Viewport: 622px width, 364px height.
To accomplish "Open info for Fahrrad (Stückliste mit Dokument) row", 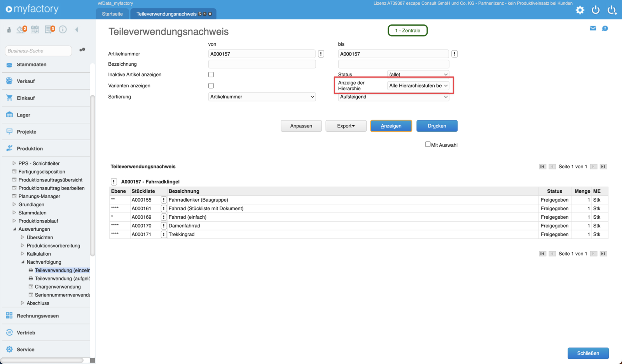I will click(x=164, y=209).
